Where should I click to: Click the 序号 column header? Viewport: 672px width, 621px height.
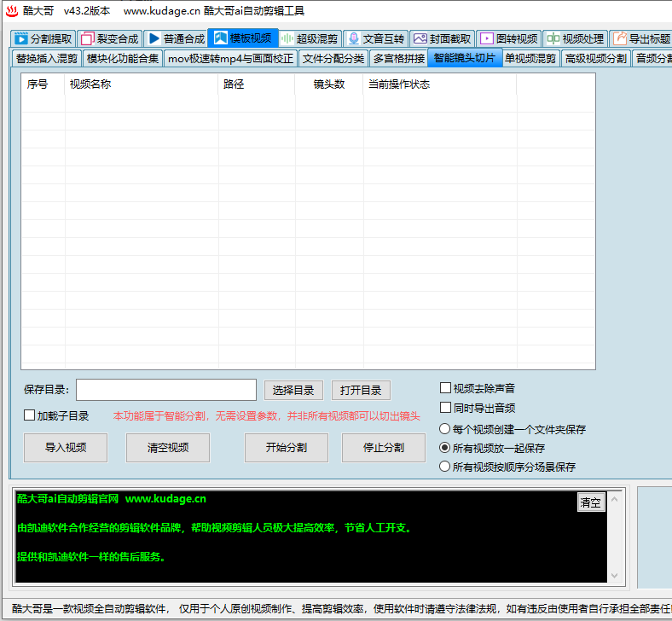(43, 84)
